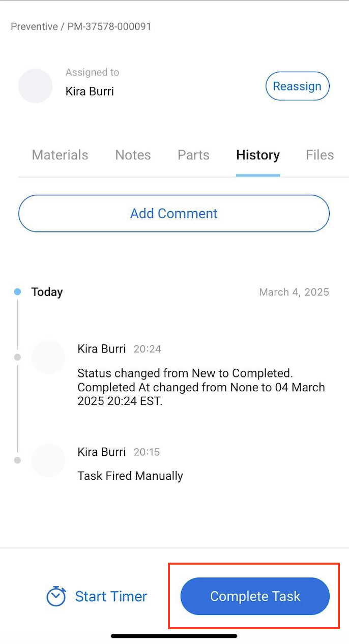Tap the Preventive breadcrumb text
The height and width of the screenshot is (644, 349).
click(x=34, y=26)
